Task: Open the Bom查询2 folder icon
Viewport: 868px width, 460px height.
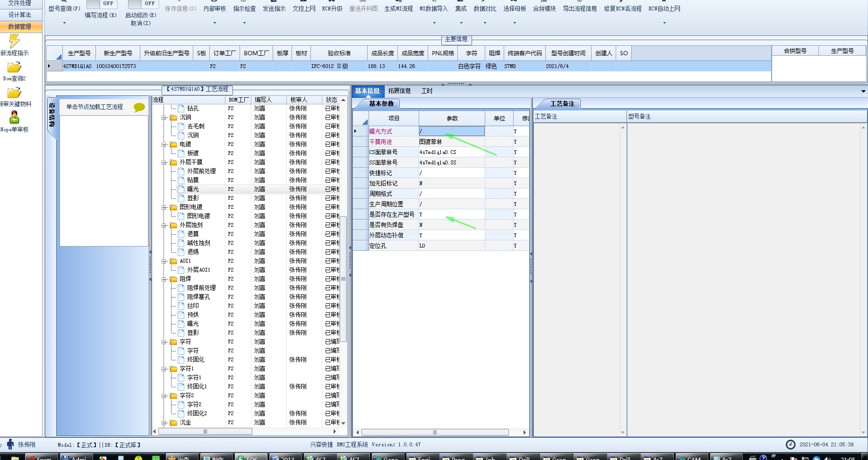Action: (14, 68)
